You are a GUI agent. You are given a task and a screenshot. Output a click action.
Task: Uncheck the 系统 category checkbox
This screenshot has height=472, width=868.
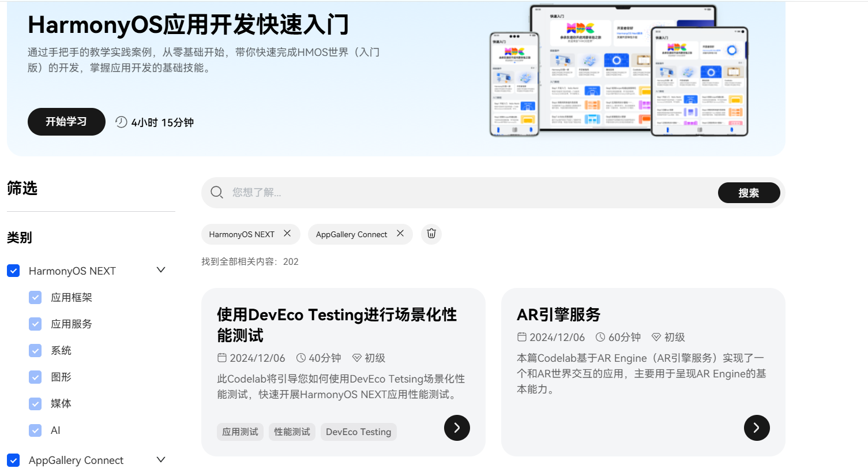[x=35, y=350]
